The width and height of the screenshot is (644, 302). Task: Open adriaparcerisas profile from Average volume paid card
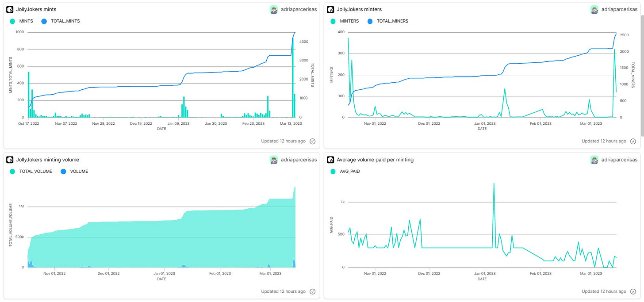click(x=619, y=160)
